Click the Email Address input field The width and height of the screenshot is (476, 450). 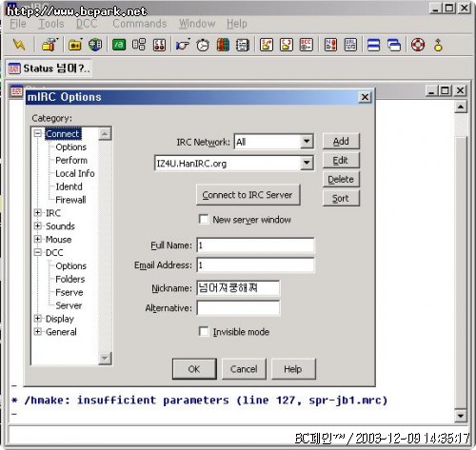point(255,265)
